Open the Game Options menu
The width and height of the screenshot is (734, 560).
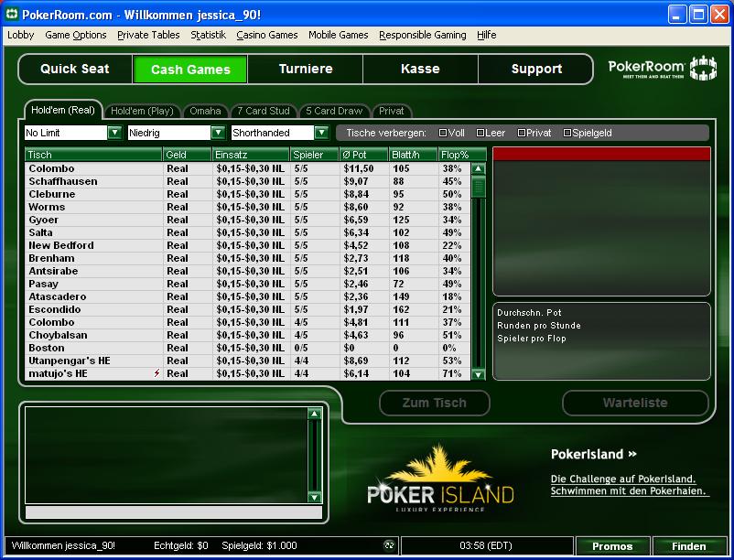click(x=76, y=35)
